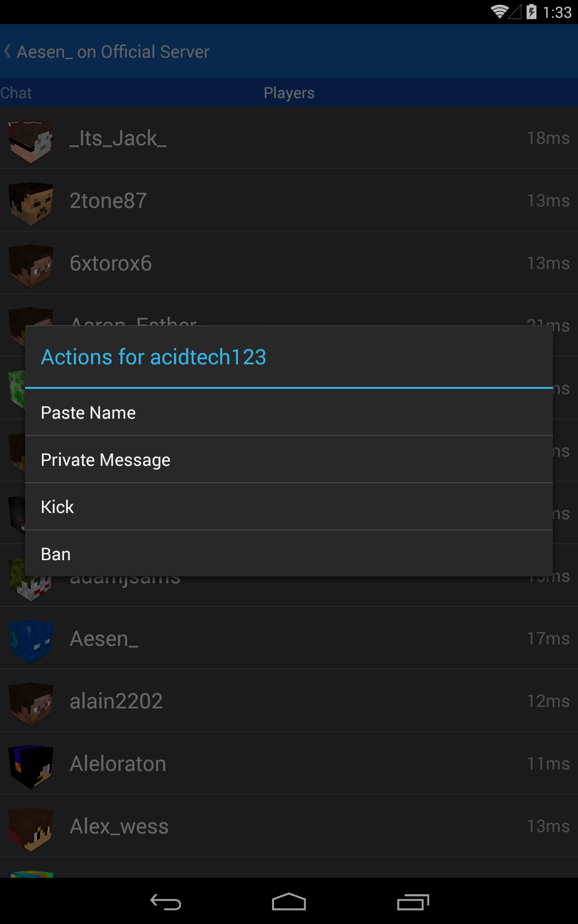
Task: Tap Aleloraton player avatar
Action: 31,767
